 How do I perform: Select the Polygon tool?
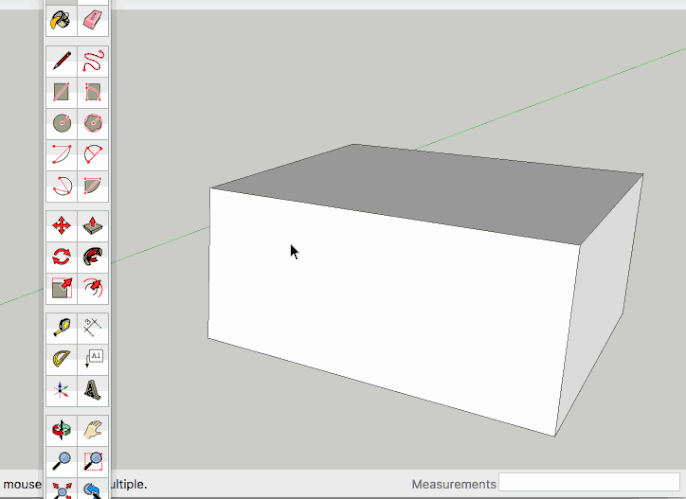tap(93, 123)
